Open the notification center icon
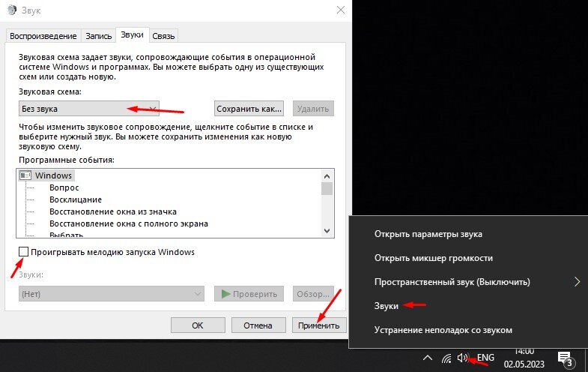Screen dimensions: 588x372 tap(565, 358)
